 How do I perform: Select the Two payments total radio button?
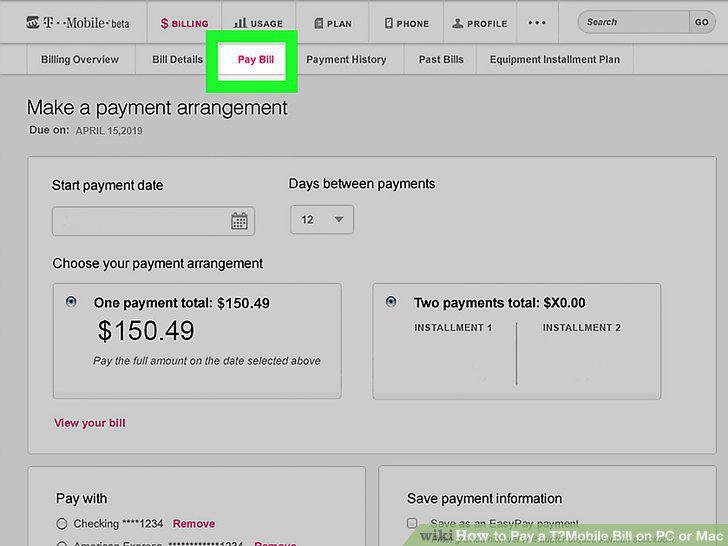pyautogui.click(x=391, y=302)
